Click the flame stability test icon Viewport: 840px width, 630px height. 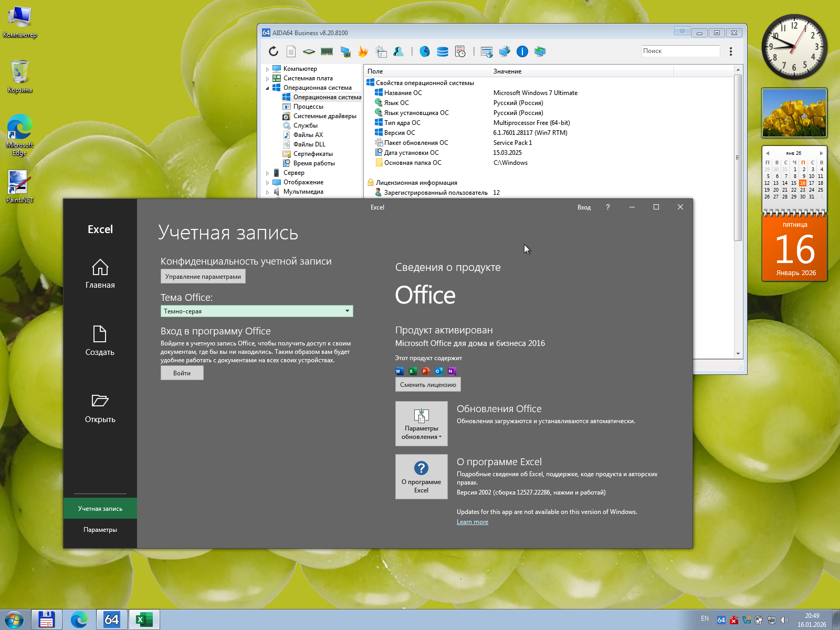363,51
